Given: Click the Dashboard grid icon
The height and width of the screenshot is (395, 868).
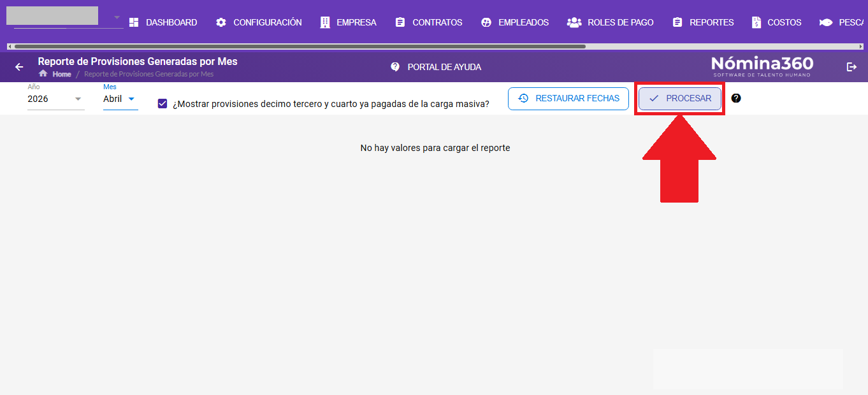Looking at the screenshot, I should pos(134,22).
